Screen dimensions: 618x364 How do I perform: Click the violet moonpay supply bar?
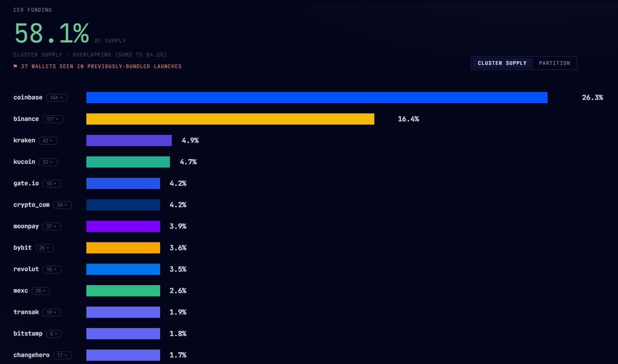[123, 227]
